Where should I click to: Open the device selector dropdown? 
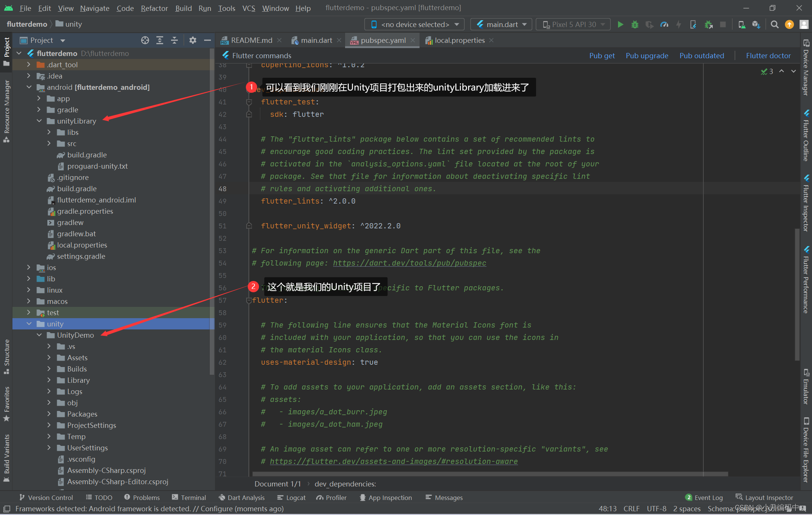pos(414,24)
